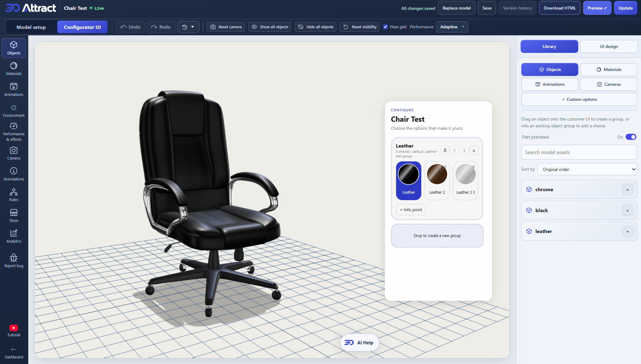Toggle the Floor grid checkbox

385,27
